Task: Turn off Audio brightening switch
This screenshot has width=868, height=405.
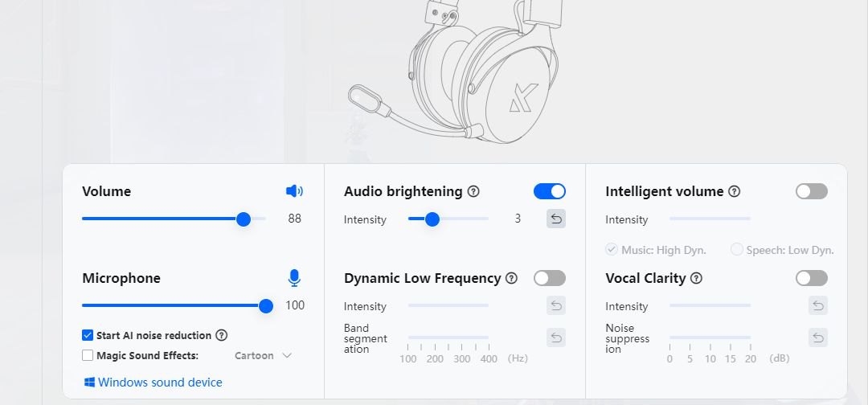Action: tap(550, 191)
